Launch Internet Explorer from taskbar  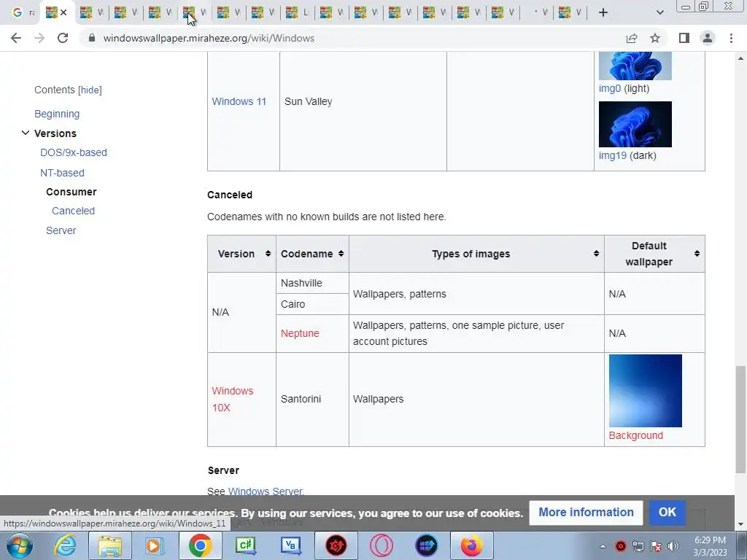(x=65, y=545)
